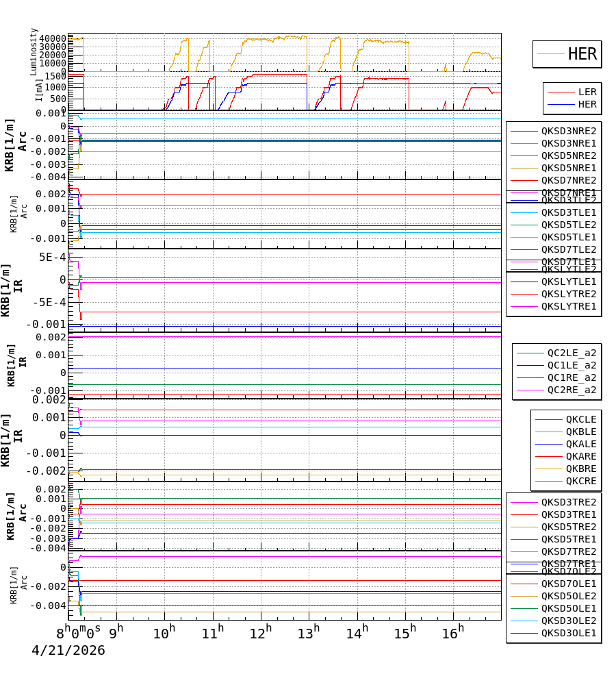The width and height of the screenshot is (616, 674).
Task: Select legend label QKALE
Action: point(581,444)
